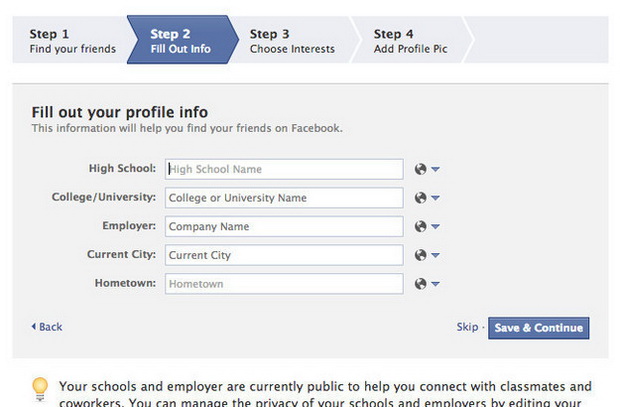Click the College or University Name field

284,198
